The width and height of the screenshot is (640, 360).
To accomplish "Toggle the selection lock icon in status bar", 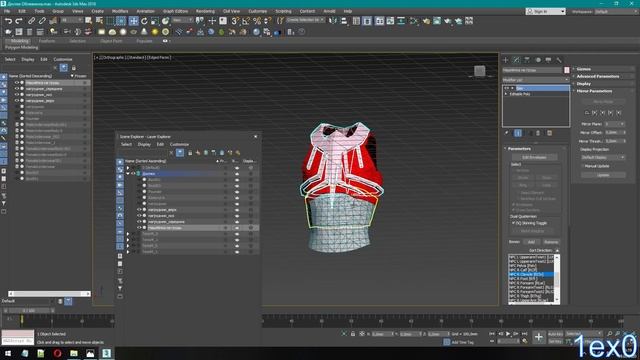I will tap(353, 334).
